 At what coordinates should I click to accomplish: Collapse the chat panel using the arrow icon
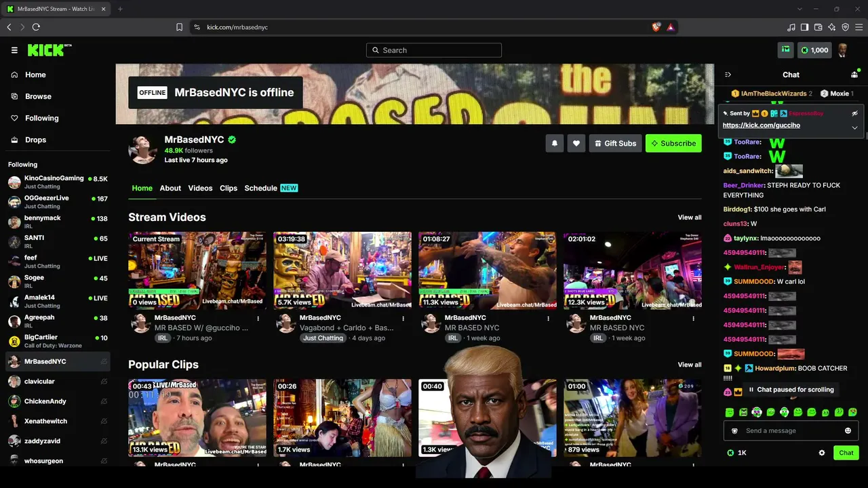pyautogui.click(x=728, y=75)
